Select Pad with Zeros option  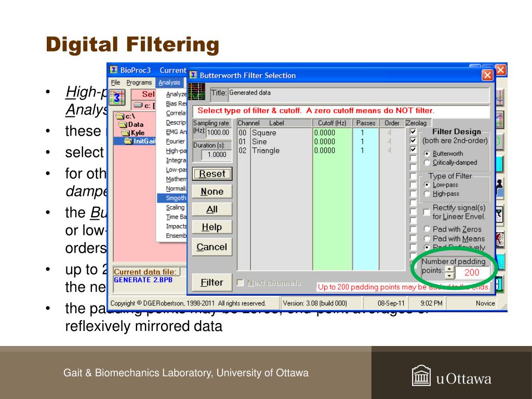(x=427, y=229)
